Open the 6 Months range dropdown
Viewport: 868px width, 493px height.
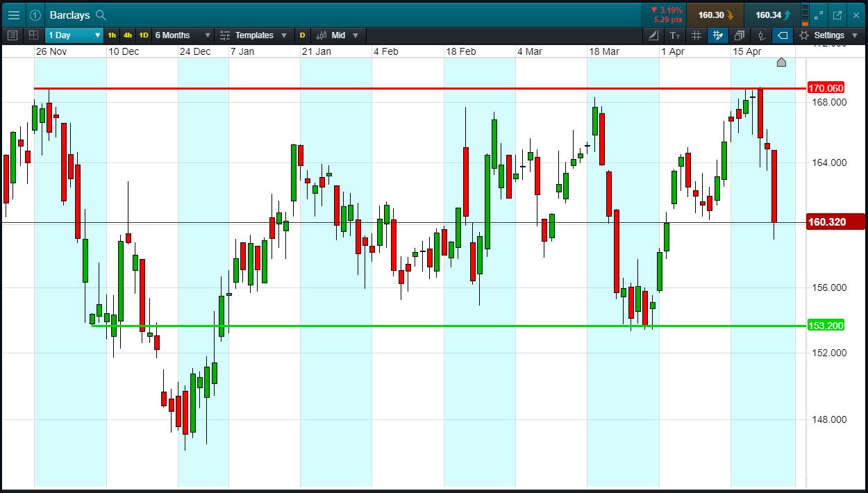pyautogui.click(x=183, y=35)
